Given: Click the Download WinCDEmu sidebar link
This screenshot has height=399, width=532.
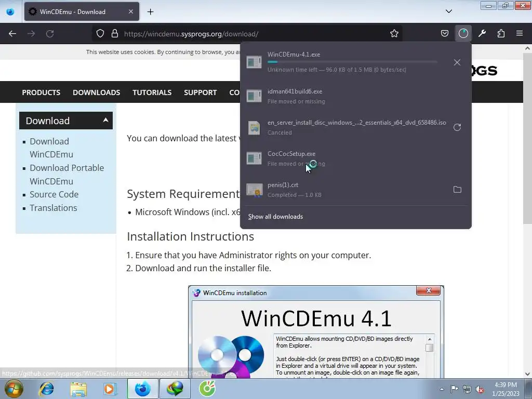Looking at the screenshot, I should [x=51, y=148].
